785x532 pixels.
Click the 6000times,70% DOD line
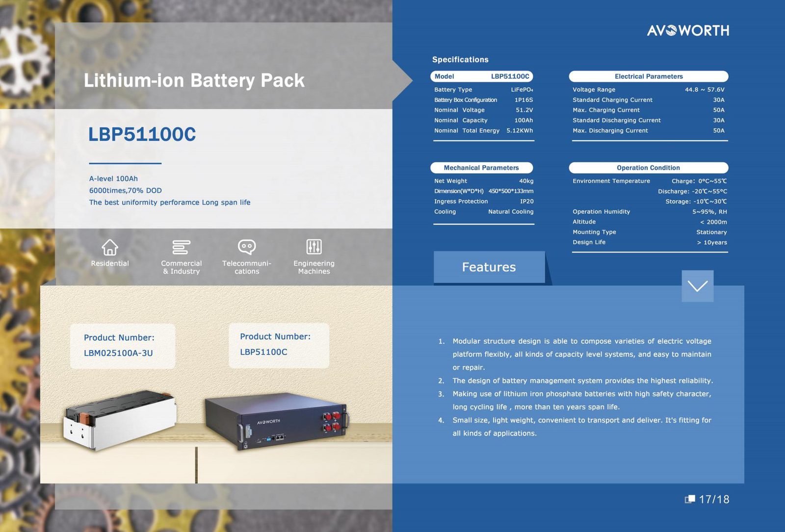pyautogui.click(x=126, y=191)
